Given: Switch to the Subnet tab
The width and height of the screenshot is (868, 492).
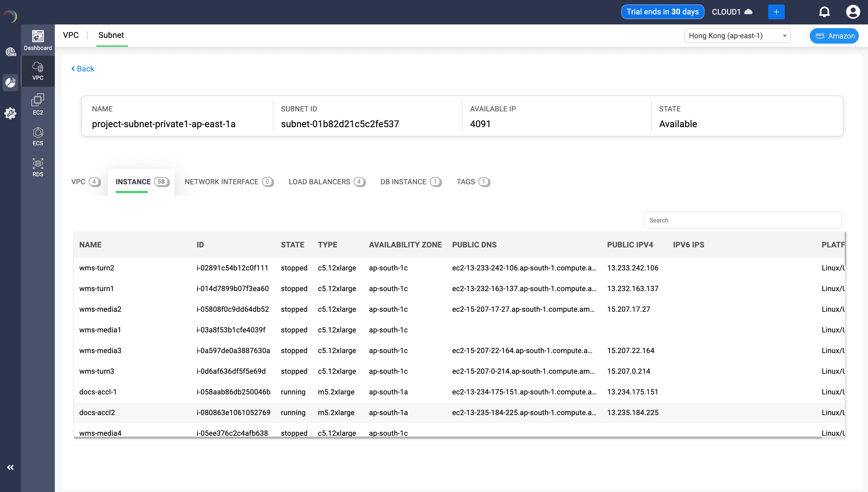Looking at the screenshot, I should click(111, 35).
